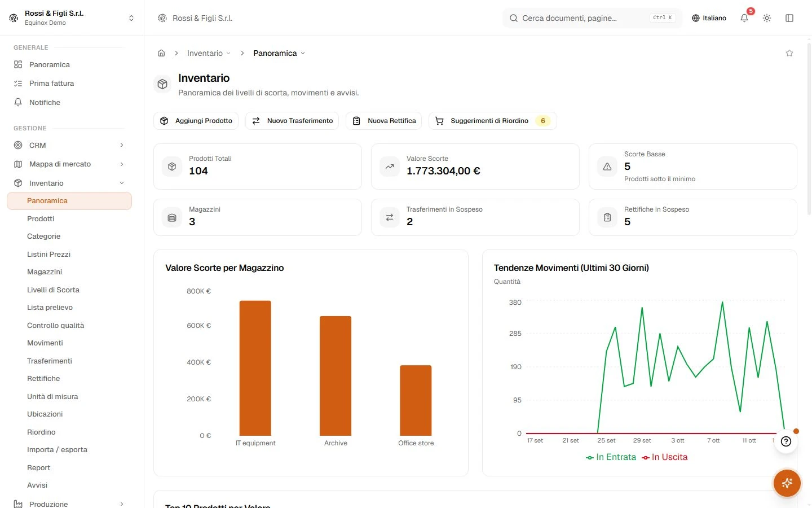This screenshot has width=812, height=508.
Task: Expand the Panoramica breadcrumb dropdown
Action: [x=279, y=53]
